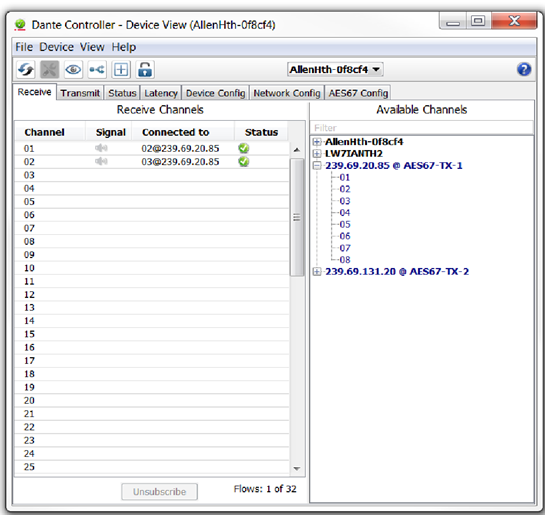Select channel 06 under AES67-TX-1

(x=344, y=236)
